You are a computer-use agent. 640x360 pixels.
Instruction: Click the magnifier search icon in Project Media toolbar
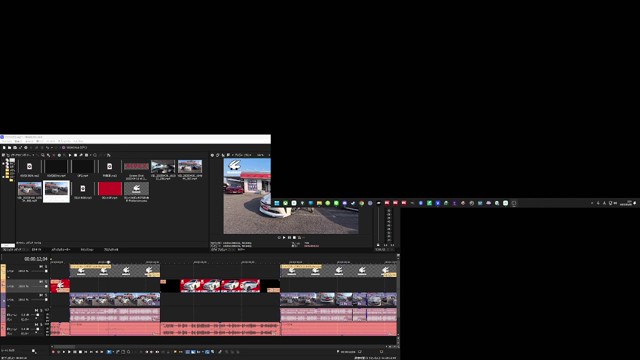point(42,155)
